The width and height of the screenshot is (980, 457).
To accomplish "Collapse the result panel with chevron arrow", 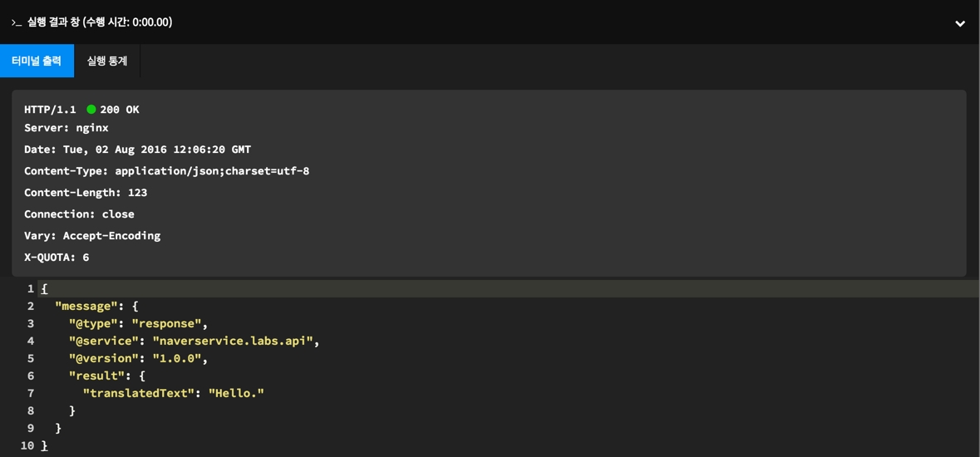I will click(x=960, y=23).
